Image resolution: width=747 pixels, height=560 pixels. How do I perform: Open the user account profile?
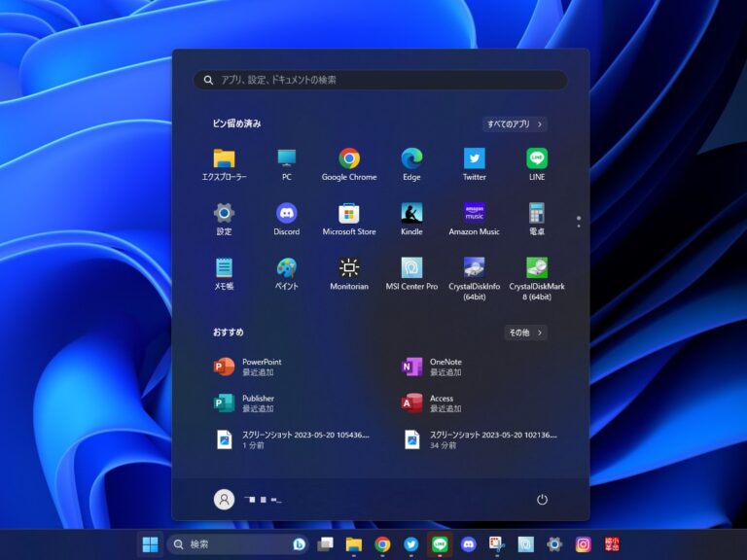(248, 500)
